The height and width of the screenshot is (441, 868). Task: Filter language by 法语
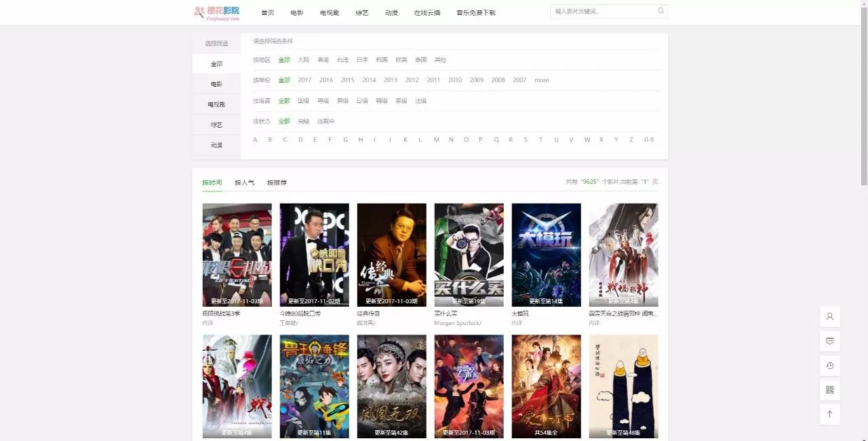[x=420, y=100]
